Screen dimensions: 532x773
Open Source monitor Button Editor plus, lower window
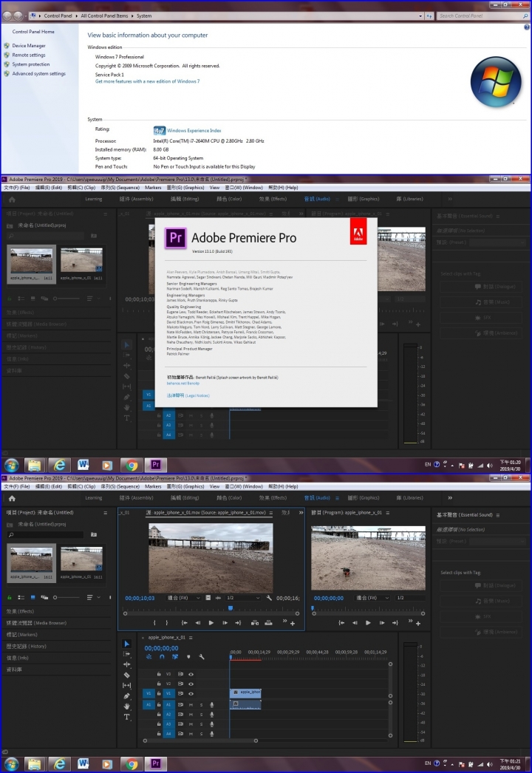coord(293,624)
